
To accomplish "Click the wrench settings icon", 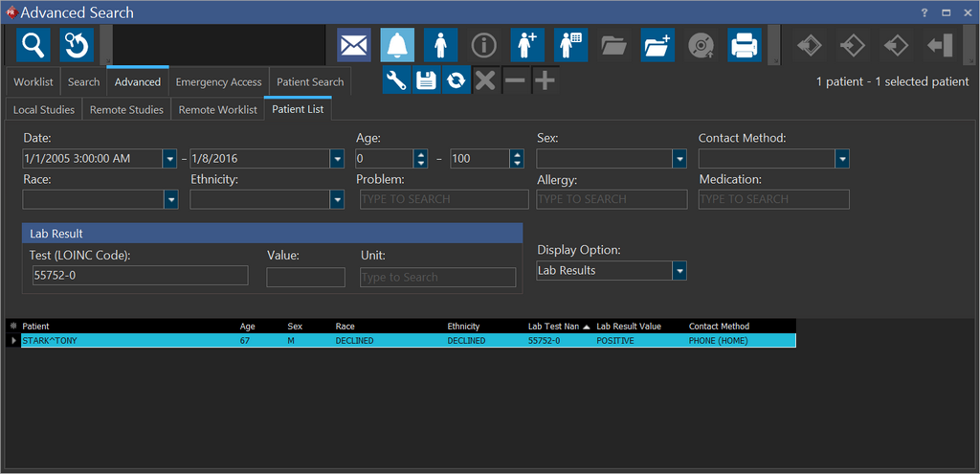I will [397, 80].
